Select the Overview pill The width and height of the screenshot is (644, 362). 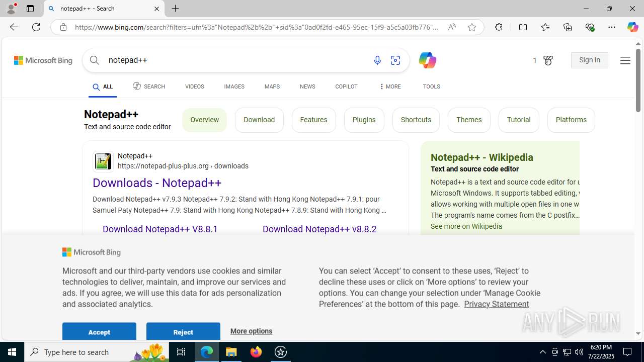pos(205,120)
